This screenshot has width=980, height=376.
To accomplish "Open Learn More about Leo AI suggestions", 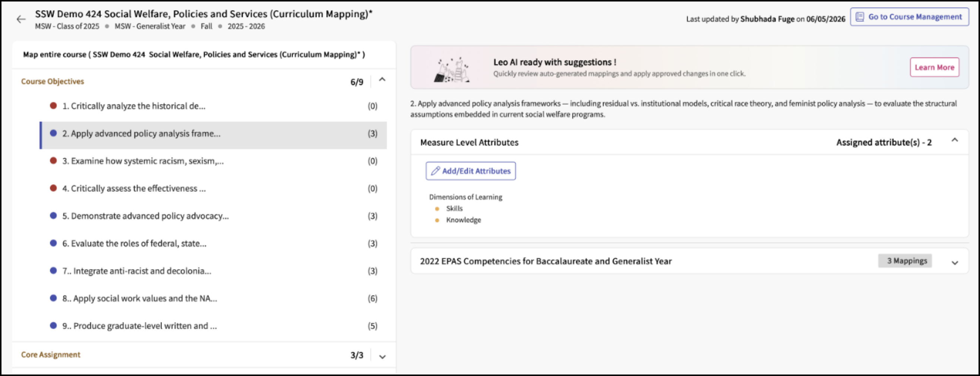I will tap(934, 68).
